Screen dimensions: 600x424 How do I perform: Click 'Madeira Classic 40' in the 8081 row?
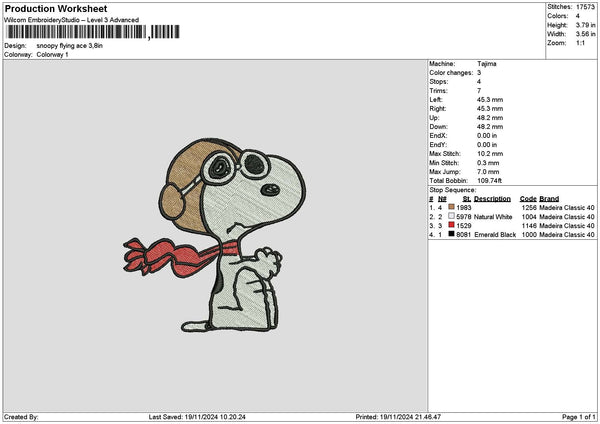pyautogui.click(x=567, y=235)
